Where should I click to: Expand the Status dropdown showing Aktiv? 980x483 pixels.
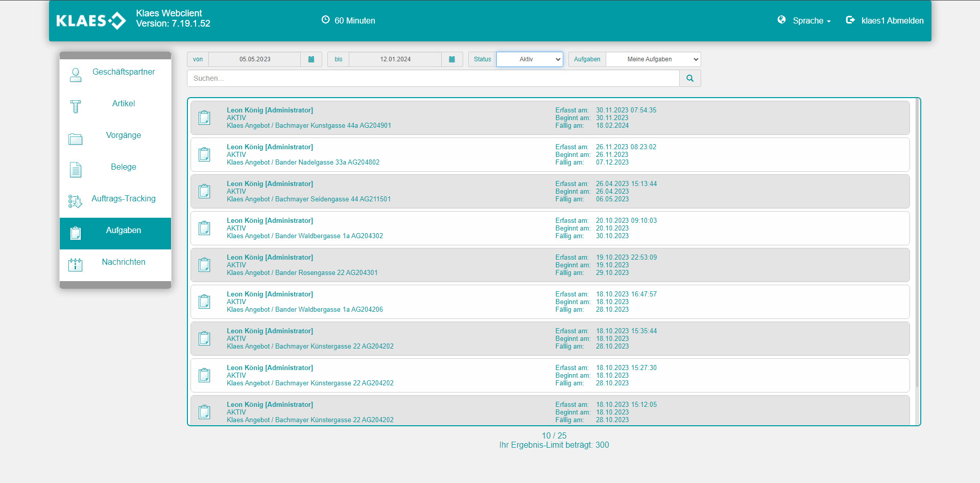coord(530,59)
